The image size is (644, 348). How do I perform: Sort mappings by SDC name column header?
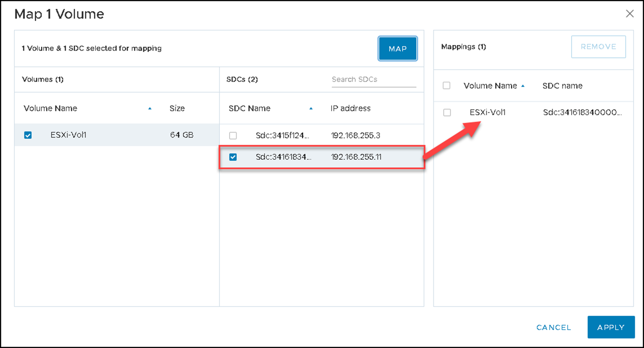[562, 86]
